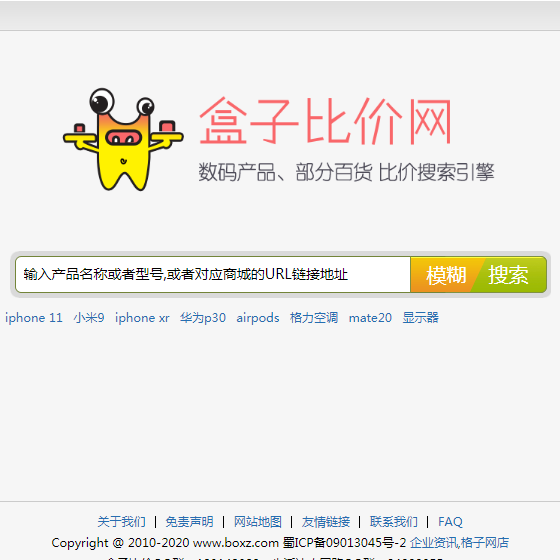Image resolution: width=560 pixels, height=560 pixels.
Task: Open the 华为p30 hot search link
Action: click(x=203, y=318)
